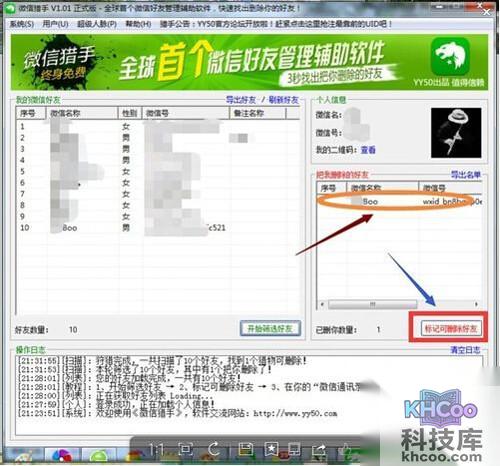Click the log line at 21:31:55
500x466 pixels.
tap(162, 360)
